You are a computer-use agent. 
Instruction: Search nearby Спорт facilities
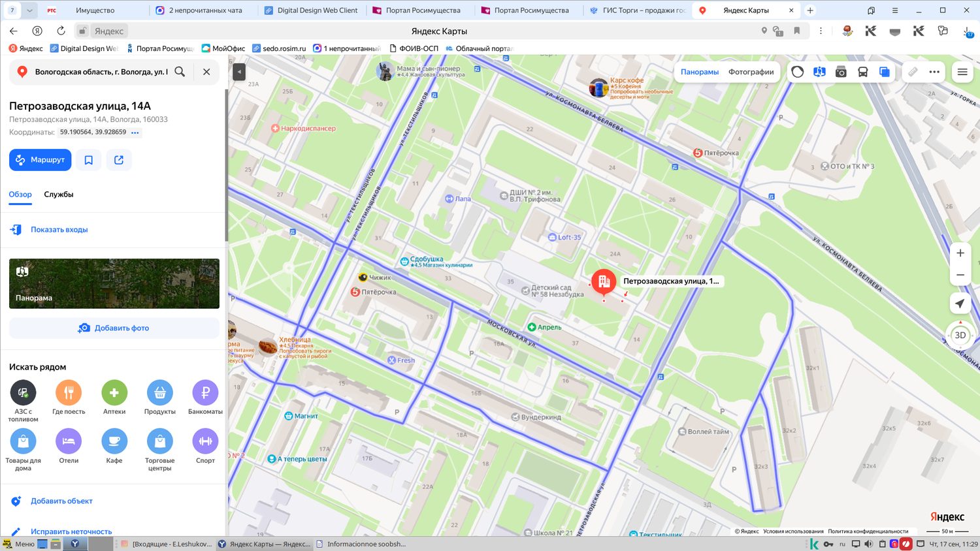(205, 447)
